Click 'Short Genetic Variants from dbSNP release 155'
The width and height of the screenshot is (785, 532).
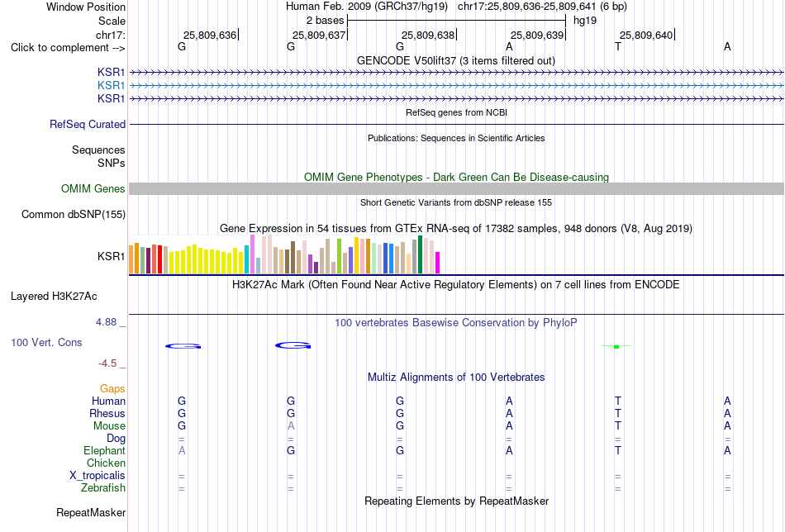click(x=456, y=202)
